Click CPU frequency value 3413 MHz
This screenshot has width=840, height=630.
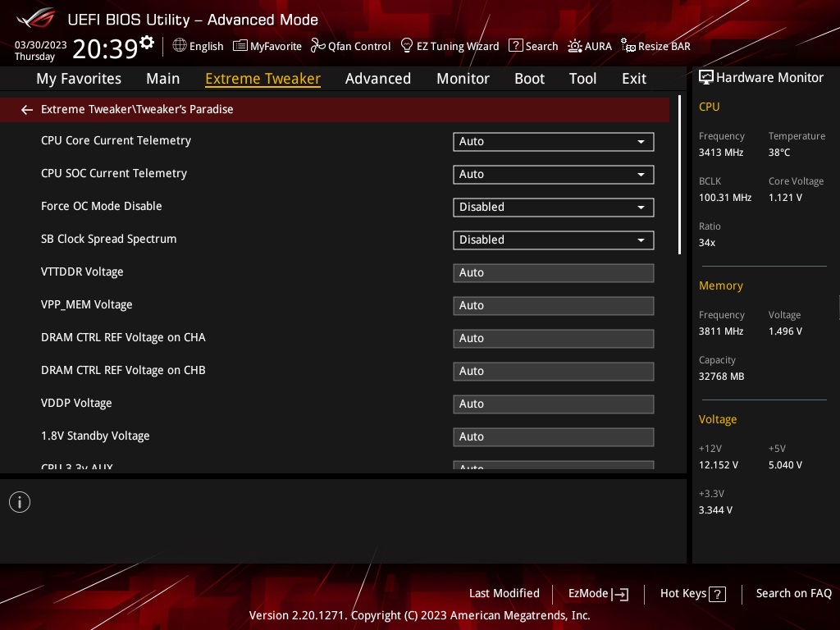click(721, 152)
